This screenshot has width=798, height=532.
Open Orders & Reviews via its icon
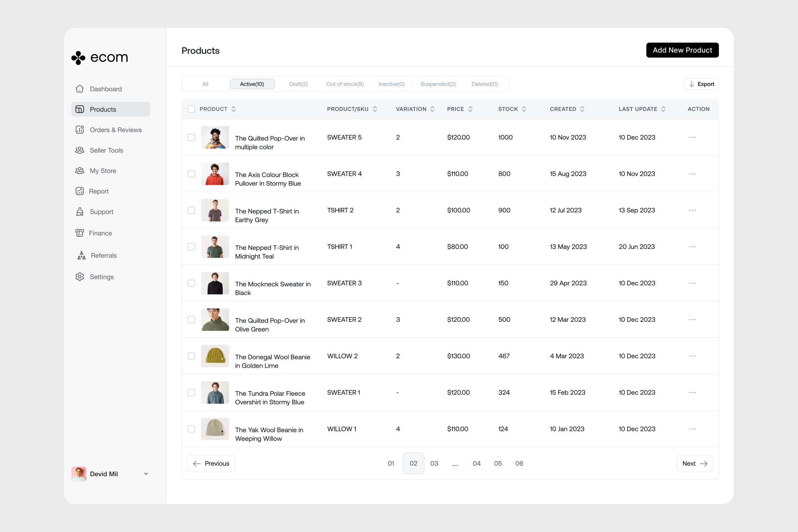click(79, 130)
